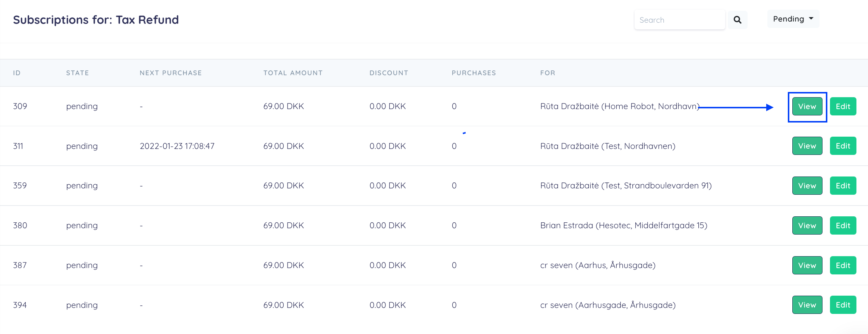Click the Purchases column header
The image size is (868, 334).
pos(474,73)
